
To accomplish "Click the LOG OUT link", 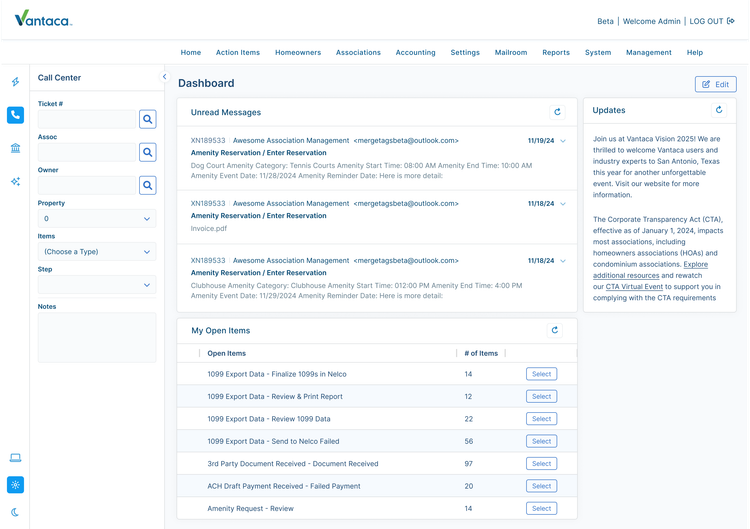I will coord(706,22).
